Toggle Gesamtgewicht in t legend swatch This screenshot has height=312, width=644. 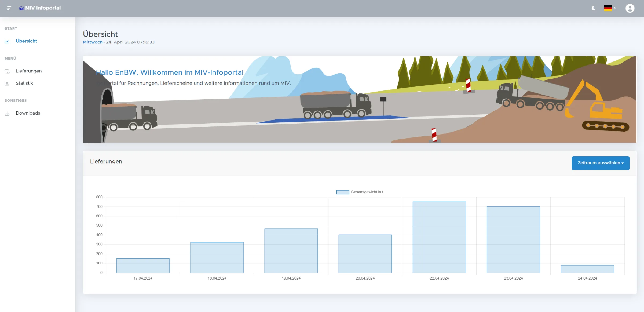click(x=343, y=192)
